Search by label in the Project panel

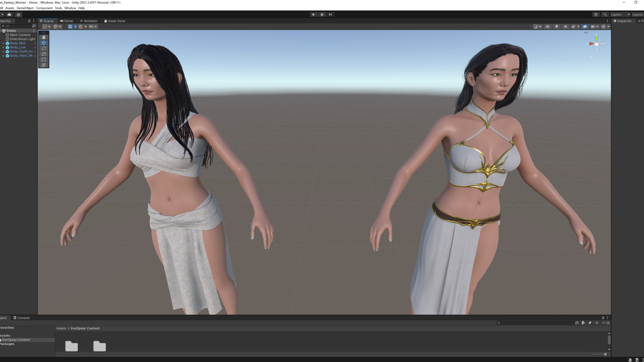pyautogui.click(x=590, y=323)
